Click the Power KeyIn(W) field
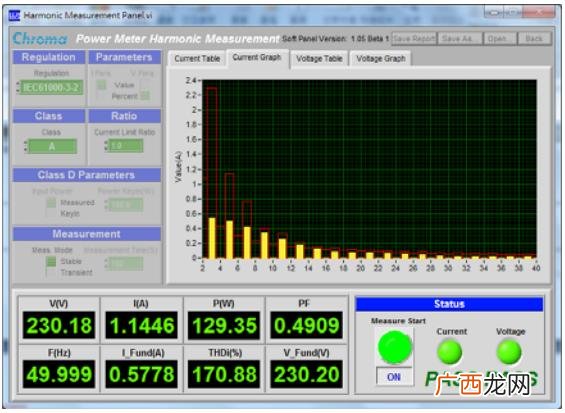The image size is (565, 413). 124,205
